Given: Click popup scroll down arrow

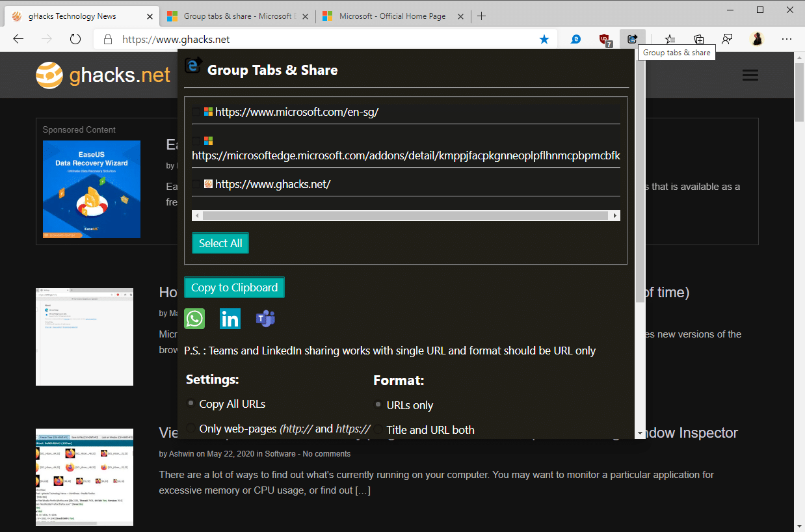Looking at the screenshot, I should (x=640, y=433).
